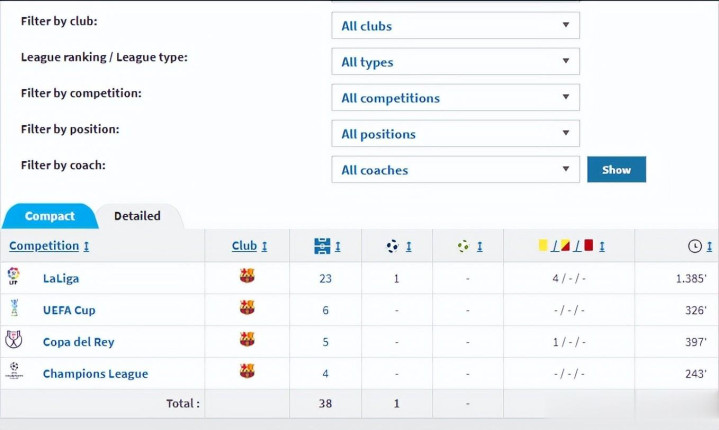The width and height of the screenshot is (719, 430).
Task: Click Barcelona crest in UEFA Cup row
Action: 247,309
